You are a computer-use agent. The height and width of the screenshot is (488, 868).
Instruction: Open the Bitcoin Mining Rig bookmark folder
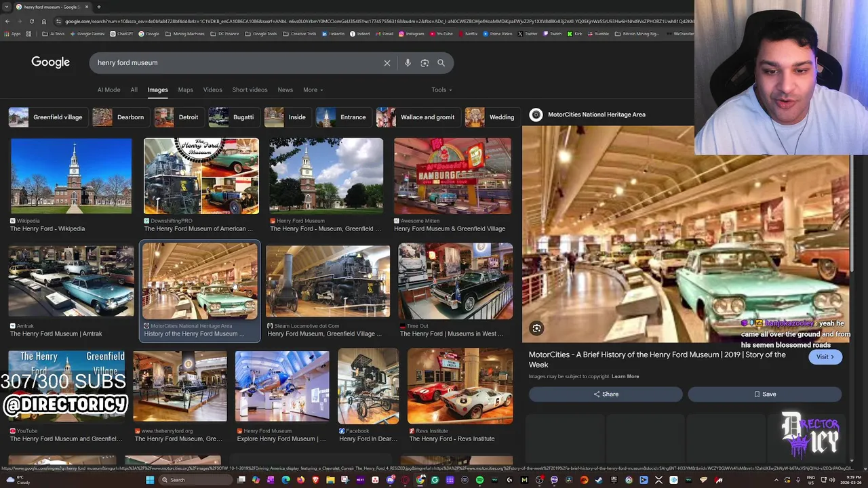coord(637,34)
